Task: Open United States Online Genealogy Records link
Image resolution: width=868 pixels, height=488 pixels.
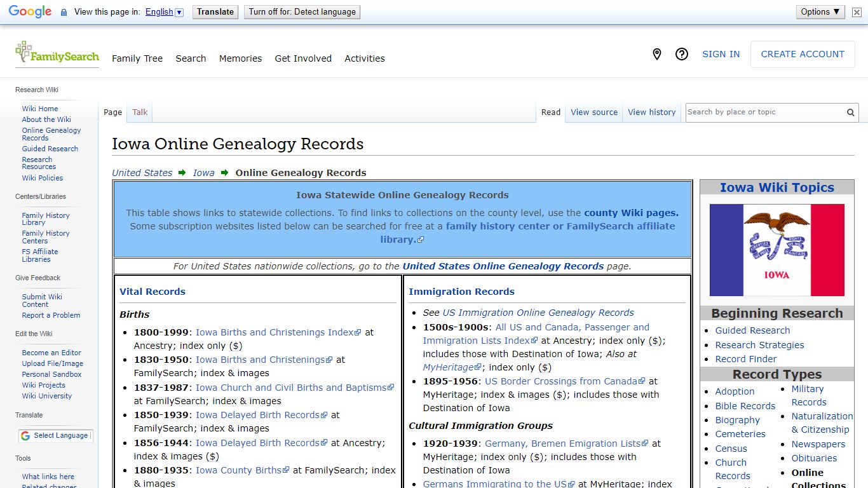Action: pyautogui.click(x=503, y=266)
